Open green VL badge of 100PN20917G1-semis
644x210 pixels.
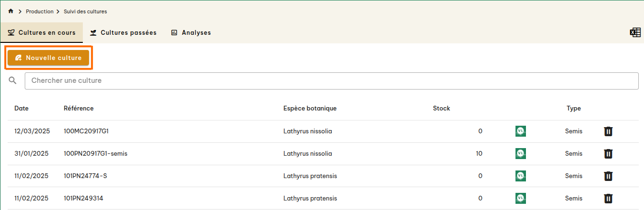pos(520,154)
